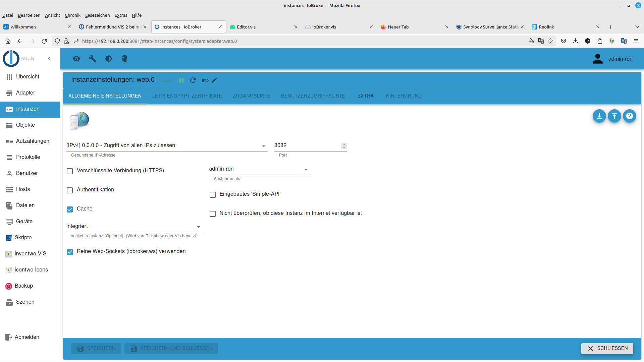Open the Zugangsliste tab
644x362 pixels.
(x=251, y=96)
